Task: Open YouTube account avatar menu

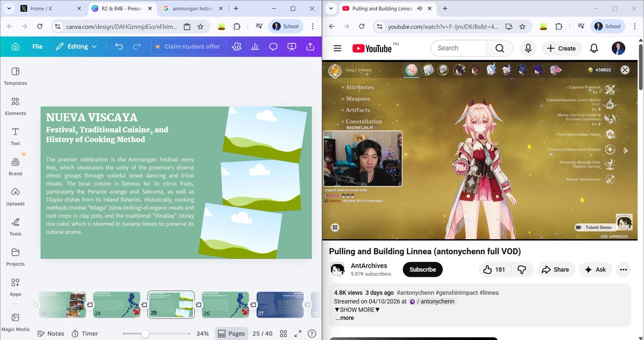Action: pos(618,48)
